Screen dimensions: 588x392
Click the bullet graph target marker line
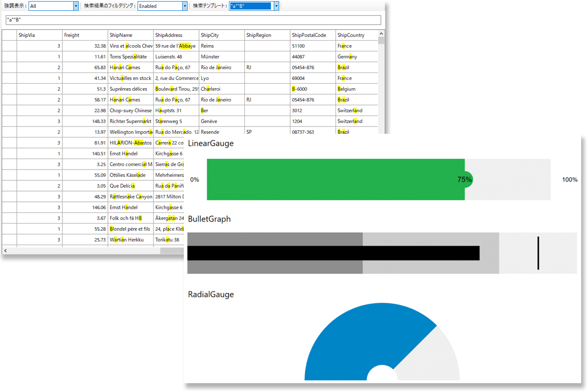tap(538, 253)
